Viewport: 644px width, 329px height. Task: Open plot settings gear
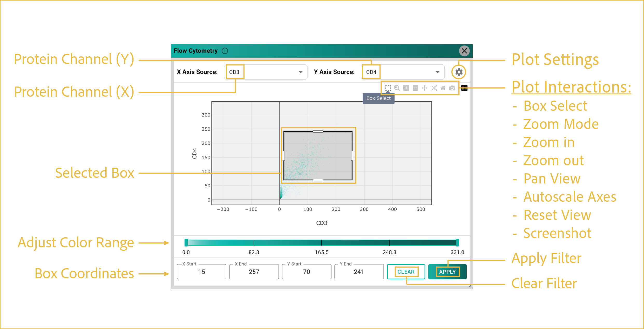pos(459,72)
